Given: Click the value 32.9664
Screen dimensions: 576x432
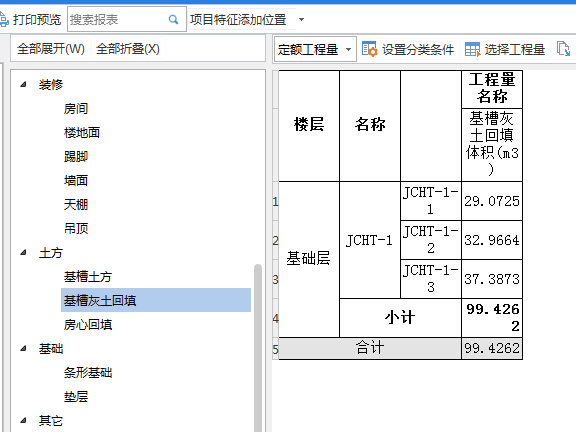Looking at the screenshot, I should [492, 240].
